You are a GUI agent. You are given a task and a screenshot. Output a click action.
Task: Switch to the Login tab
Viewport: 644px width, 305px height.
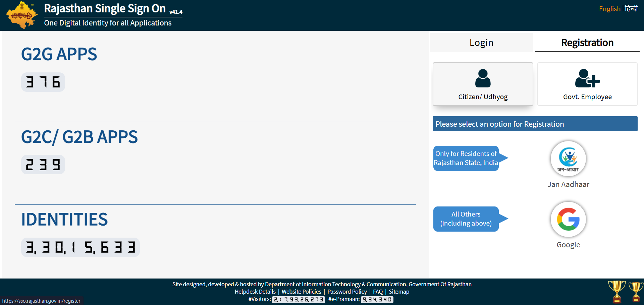pyautogui.click(x=481, y=43)
